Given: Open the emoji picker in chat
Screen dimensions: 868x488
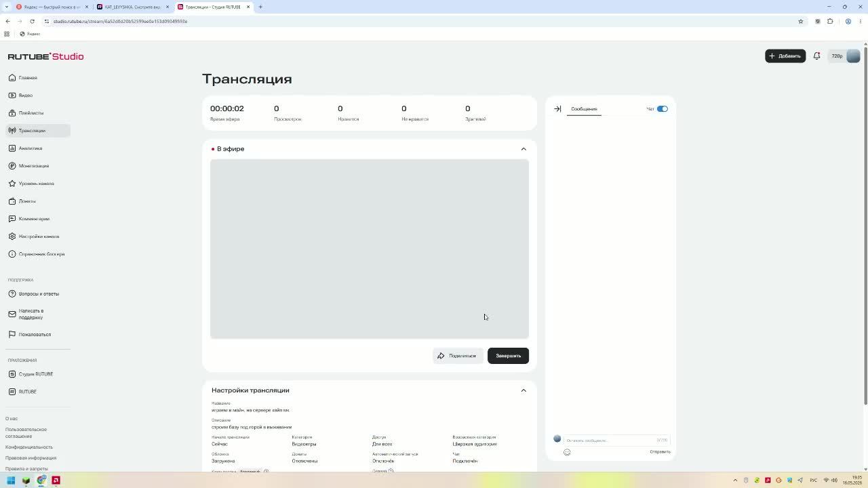Looking at the screenshot, I should tap(567, 452).
